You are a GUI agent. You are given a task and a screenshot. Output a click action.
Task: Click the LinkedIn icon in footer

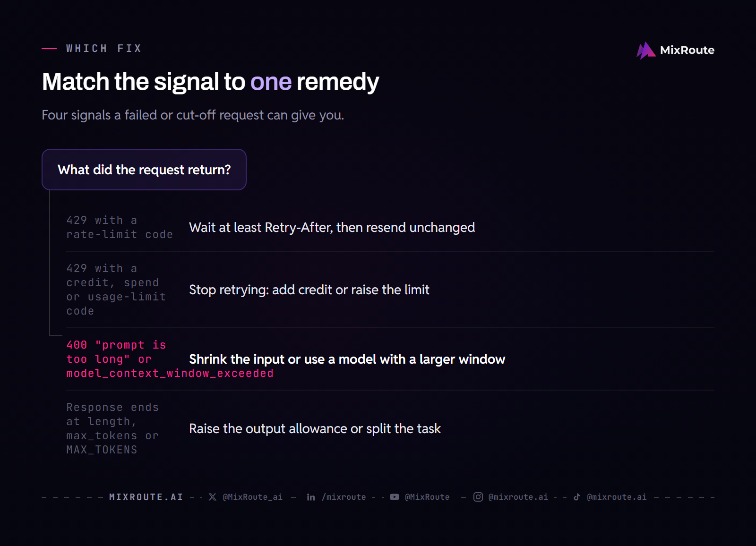[x=311, y=497]
